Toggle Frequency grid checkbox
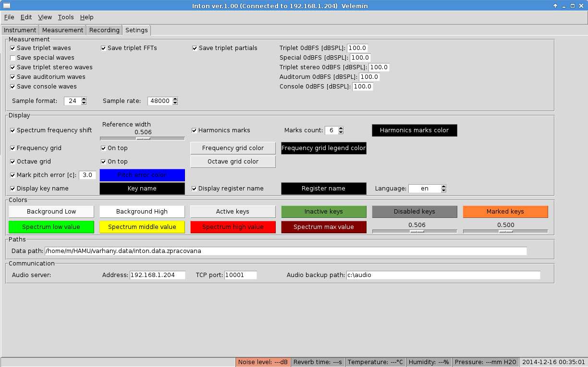Viewport: 588px width, 367px height. pos(12,148)
